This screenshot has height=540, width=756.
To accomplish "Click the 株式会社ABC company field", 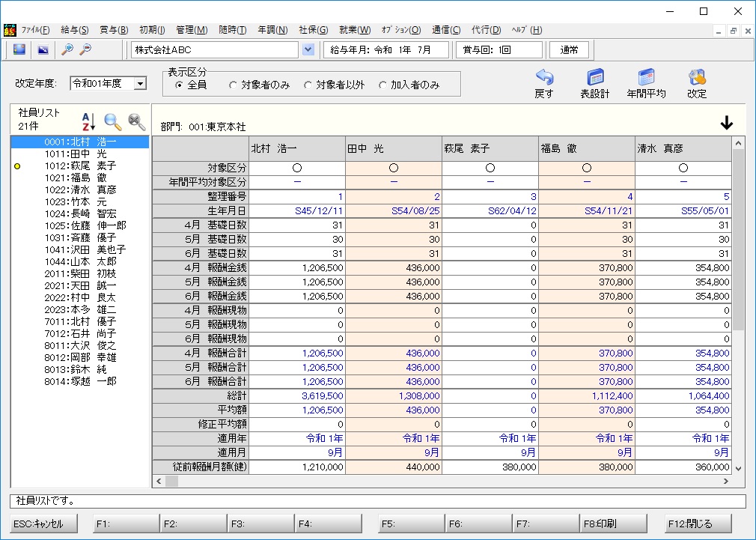I will [x=215, y=49].
